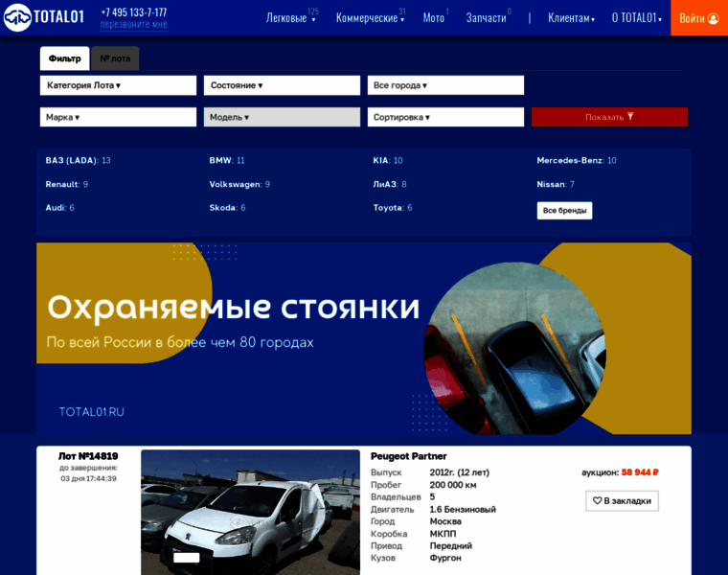This screenshot has width=728, height=575.
Task: Click the body type value Фургон
Action: coord(445,558)
